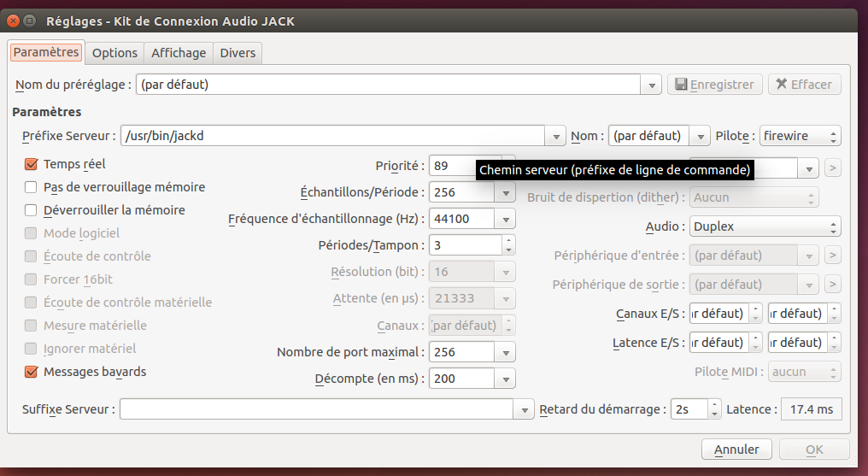Toggle the Écoute de contrôle checkbox
The image size is (868, 476).
click(31, 257)
